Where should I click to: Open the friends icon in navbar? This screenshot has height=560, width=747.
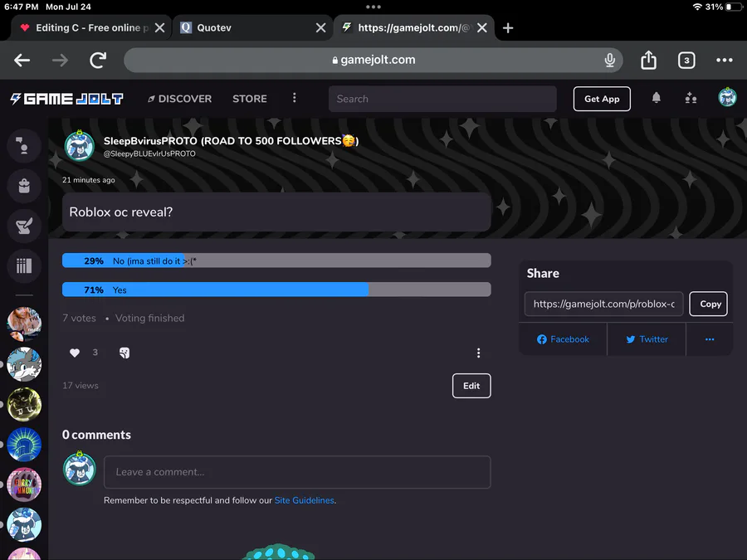click(691, 99)
